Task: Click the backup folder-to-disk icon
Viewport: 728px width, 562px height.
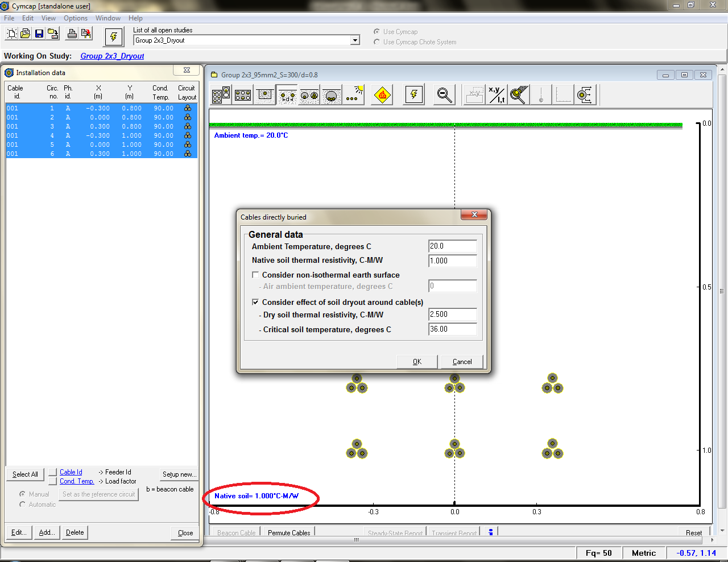Action: click(x=53, y=34)
